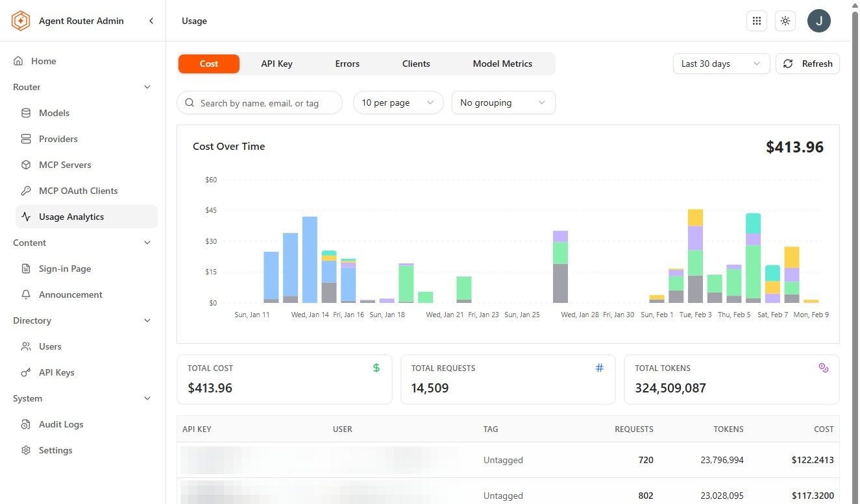Open the 10 per page dropdown

[x=399, y=102]
